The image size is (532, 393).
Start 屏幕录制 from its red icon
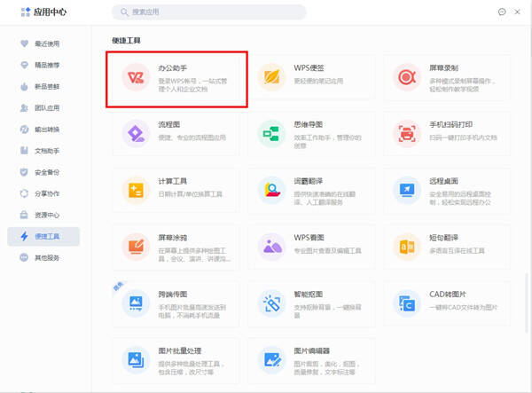click(x=407, y=77)
